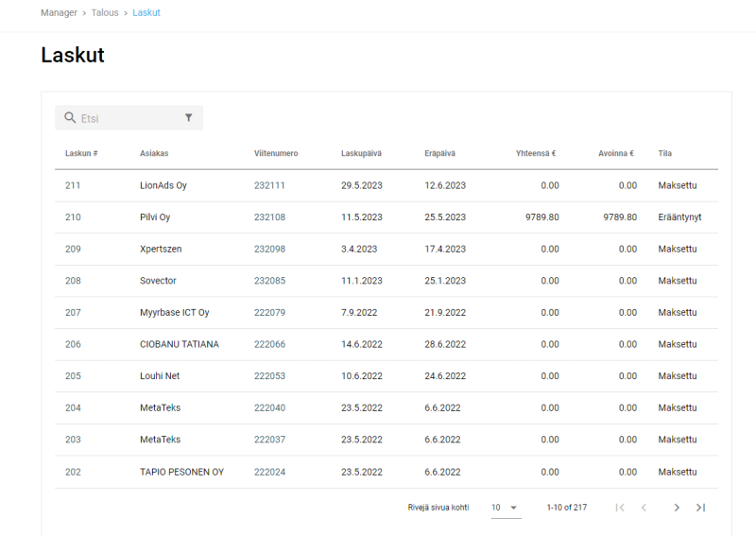Select customer TAPIO PESONEN OY
This screenshot has width=756, height=536.
point(181,472)
